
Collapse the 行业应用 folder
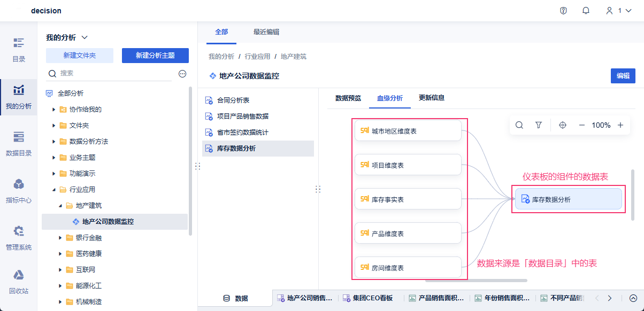[54, 190]
